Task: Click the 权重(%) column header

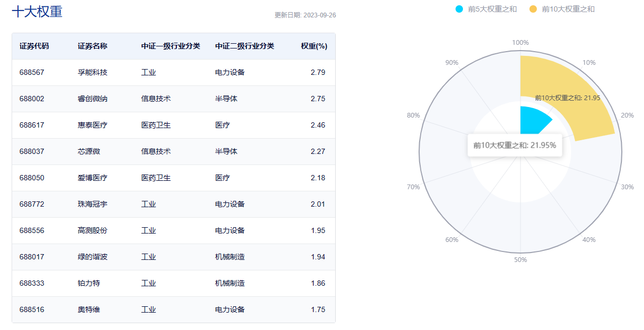Action: [314, 46]
